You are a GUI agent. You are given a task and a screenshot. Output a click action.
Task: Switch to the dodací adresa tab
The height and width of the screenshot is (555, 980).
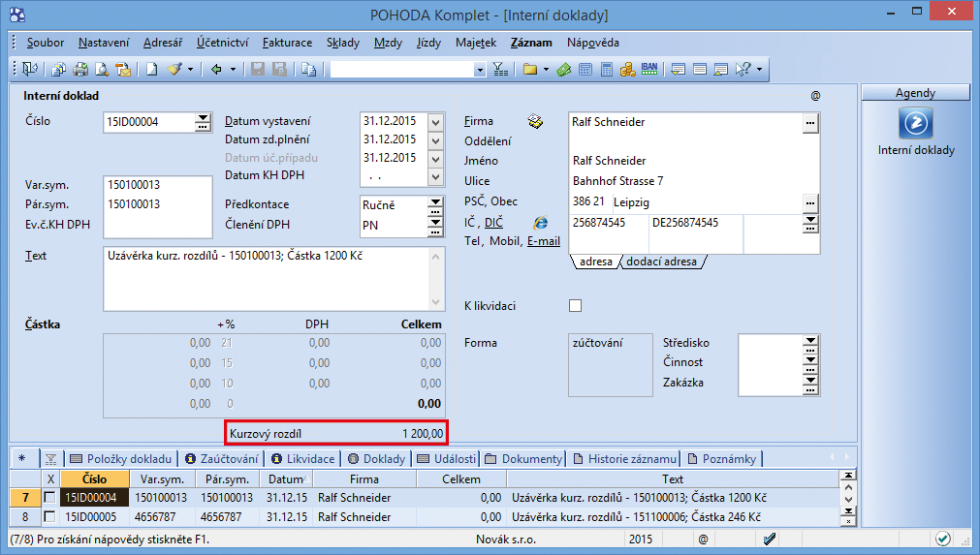tap(662, 262)
